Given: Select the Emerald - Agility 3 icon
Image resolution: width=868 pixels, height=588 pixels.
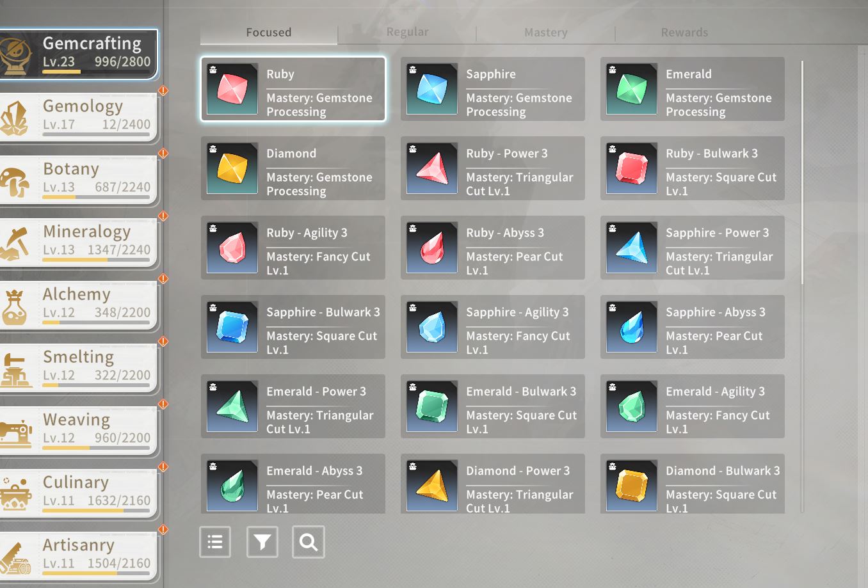Looking at the screenshot, I should pos(632,406).
